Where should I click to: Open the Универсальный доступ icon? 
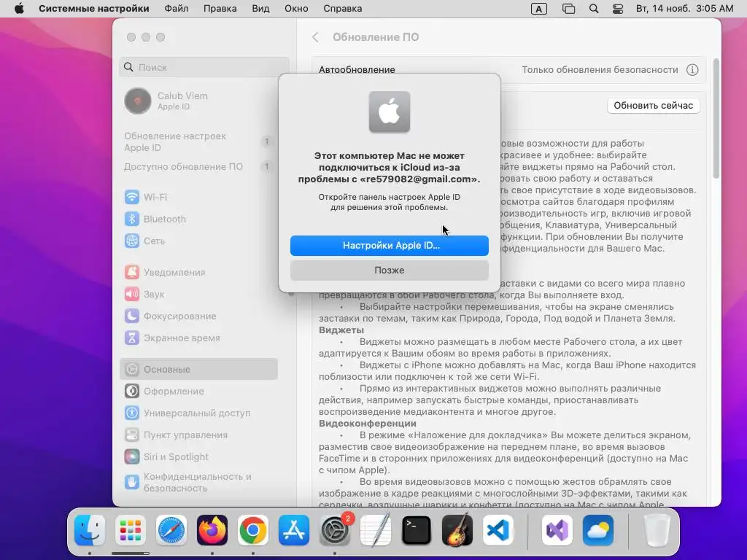132,413
